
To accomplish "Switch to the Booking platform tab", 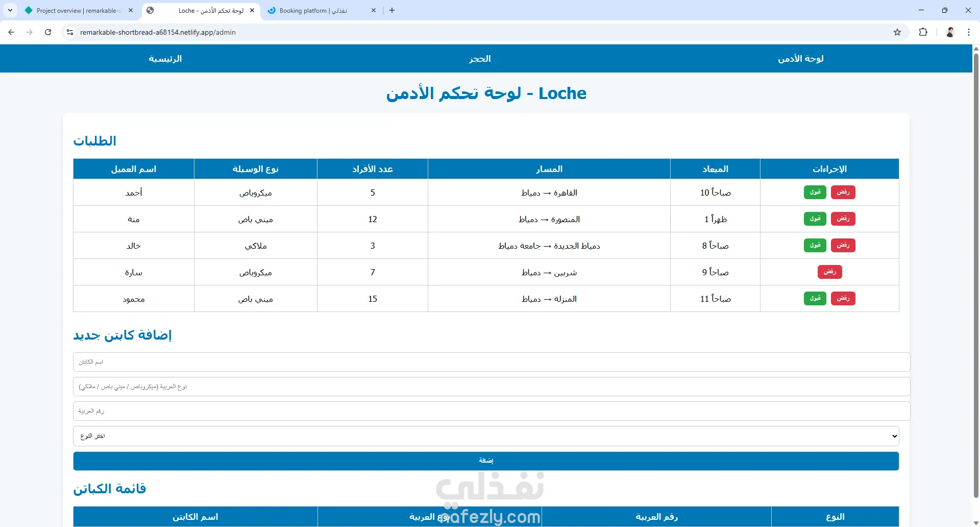I will pyautogui.click(x=322, y=10).
